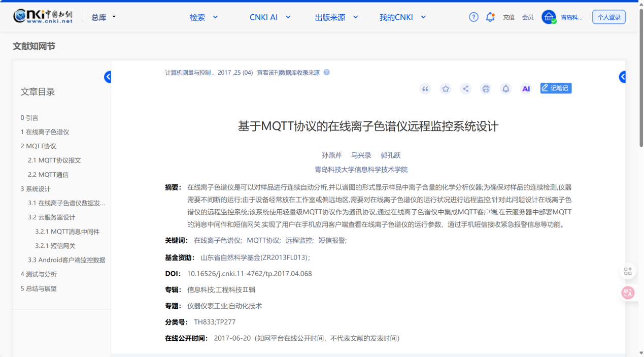Expand the 出版来源 dropdown menu

336,17
